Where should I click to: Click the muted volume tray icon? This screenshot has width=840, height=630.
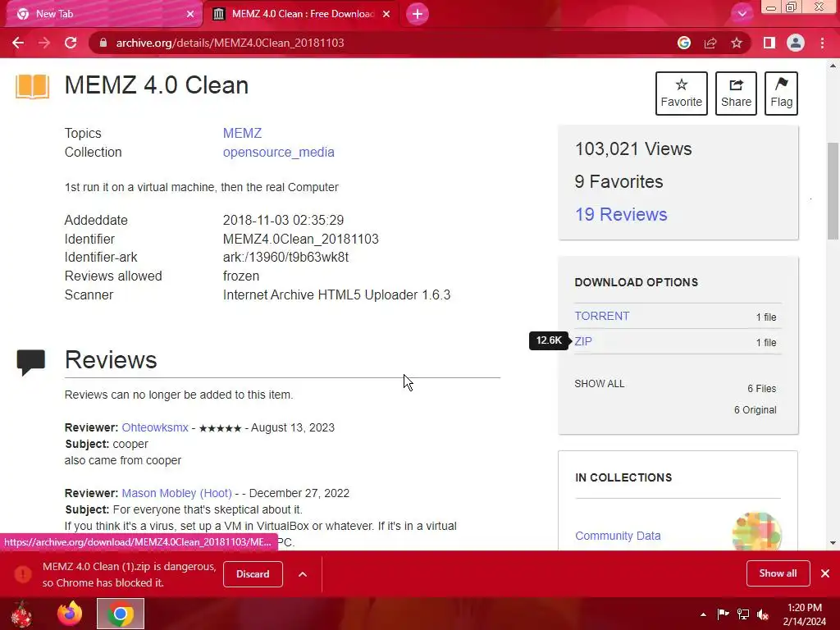point(763,614)
